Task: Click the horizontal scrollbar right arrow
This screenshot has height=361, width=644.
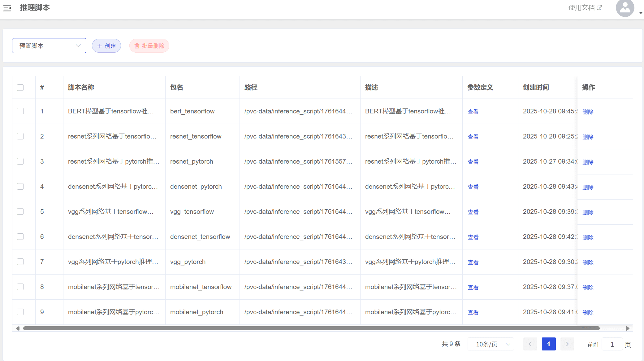Action: coord(628,328)
